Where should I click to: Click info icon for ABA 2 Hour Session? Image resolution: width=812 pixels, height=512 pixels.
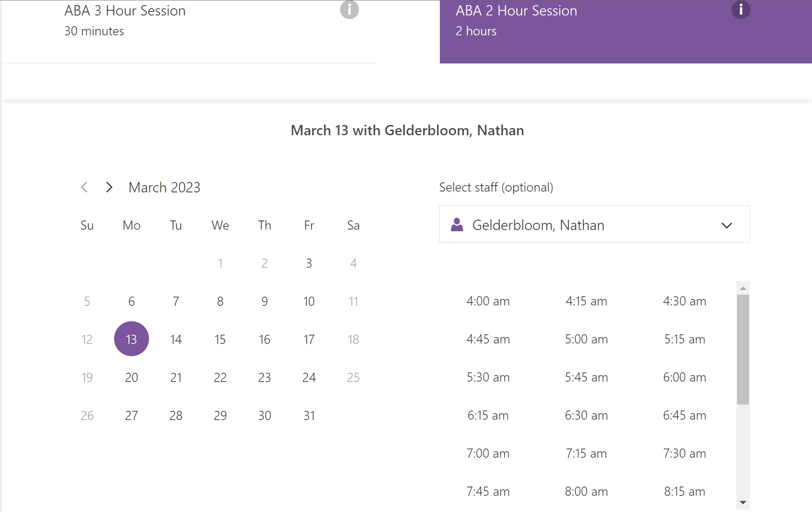740,10
